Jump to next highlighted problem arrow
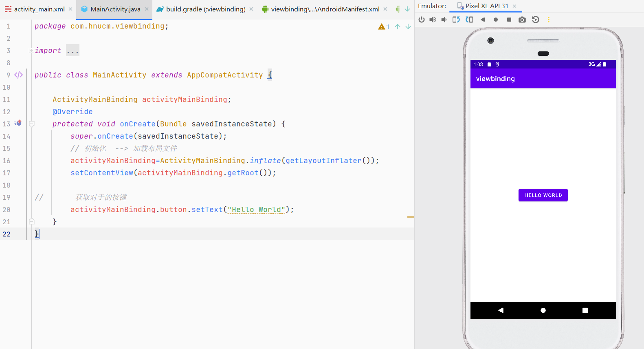Image resolution: width=644 pixels, height=349 pixels. coord(408,27)
